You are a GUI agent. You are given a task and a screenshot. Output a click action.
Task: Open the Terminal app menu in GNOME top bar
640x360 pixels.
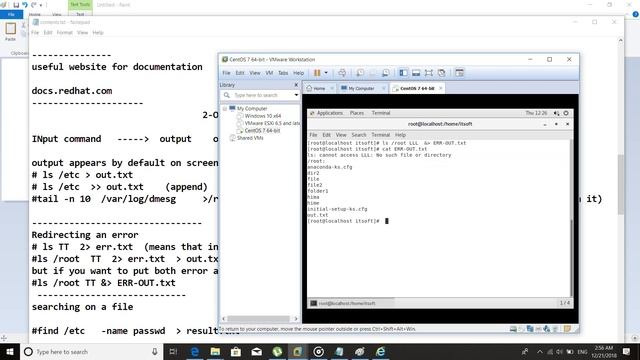coord(381,113)
